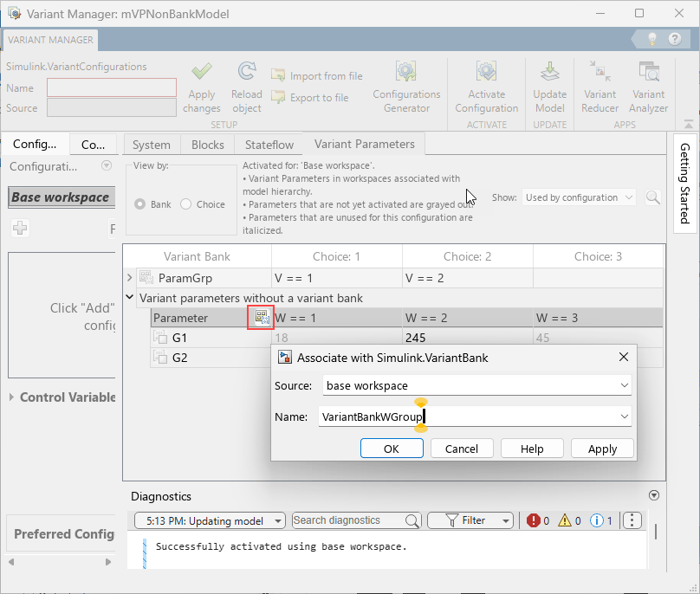This screenshot has height=594, width=700.
Task: Open the Filter dropdown in Diagnostics
Action: coord(470,520)
